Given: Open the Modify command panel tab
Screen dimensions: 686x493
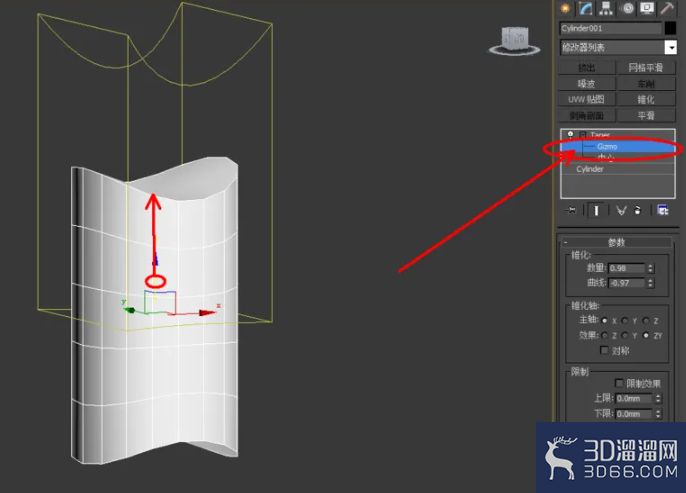Looking at the screenshot, I should pyautogui.click(x=585, y=8).
